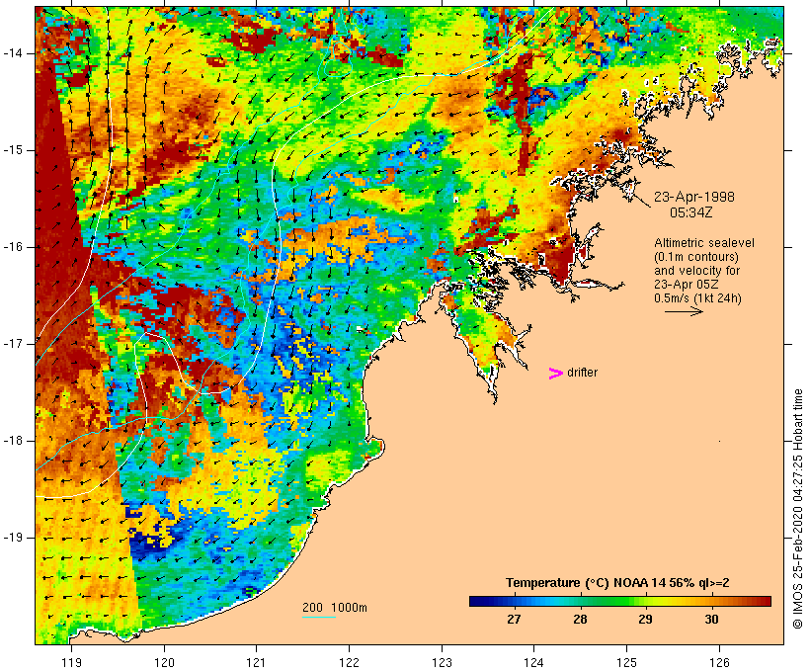810x672 pixels.
Task: Click the temperature color bar
Action: (620, 601)
